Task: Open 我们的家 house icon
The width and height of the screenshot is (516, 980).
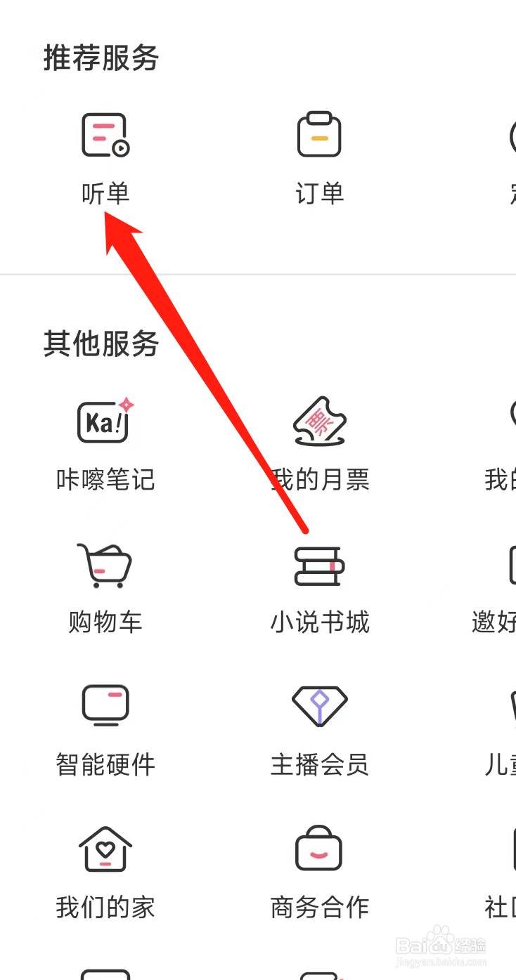Action: pos(105,849)
